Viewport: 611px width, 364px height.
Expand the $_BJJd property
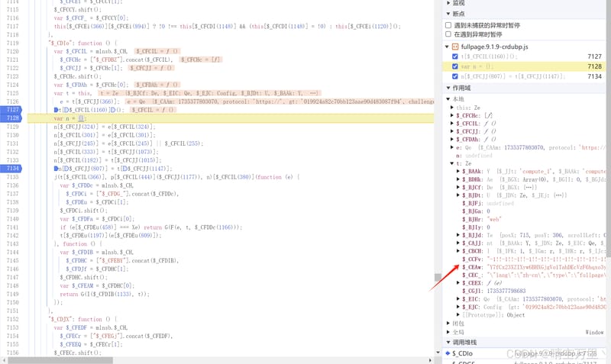point(458,235)
